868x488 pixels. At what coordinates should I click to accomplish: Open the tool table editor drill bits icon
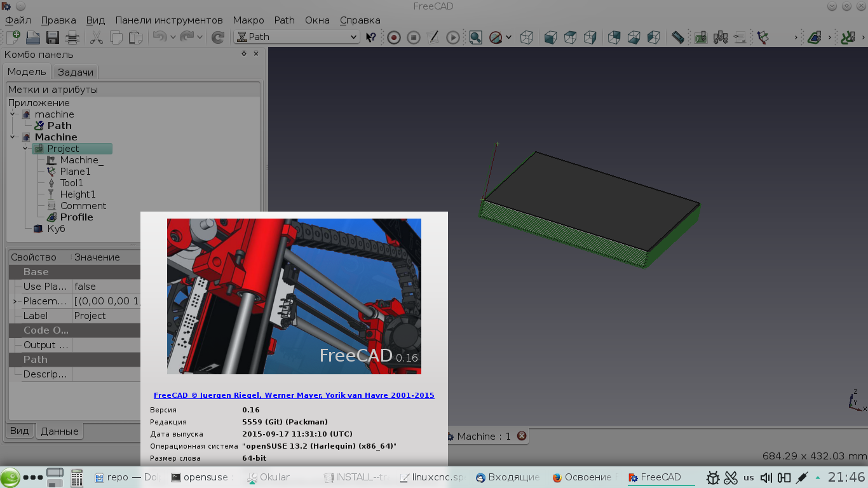pos(721,37)
